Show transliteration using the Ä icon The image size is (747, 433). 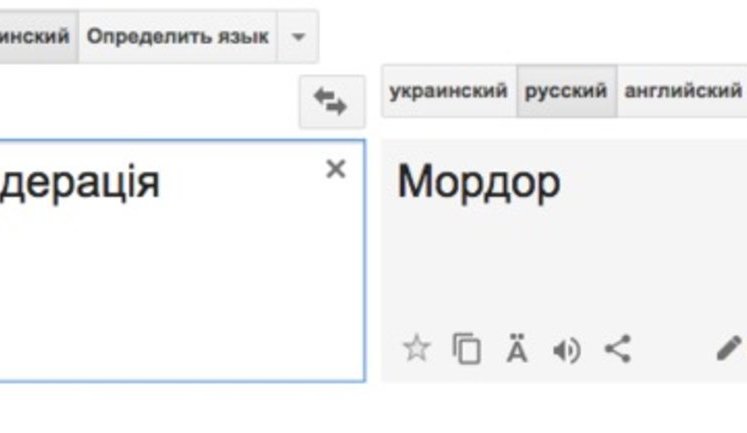click(516, 348)
